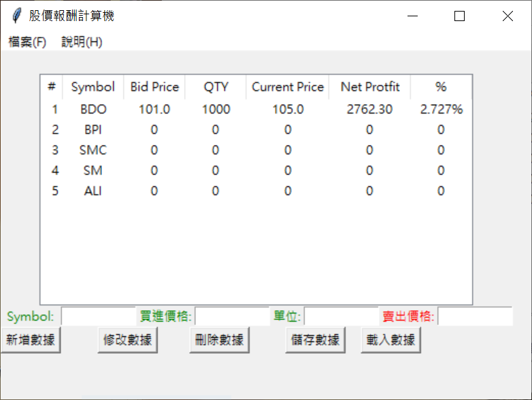
Task: Click the feather app icon in title bar
Action: point(16,16)
